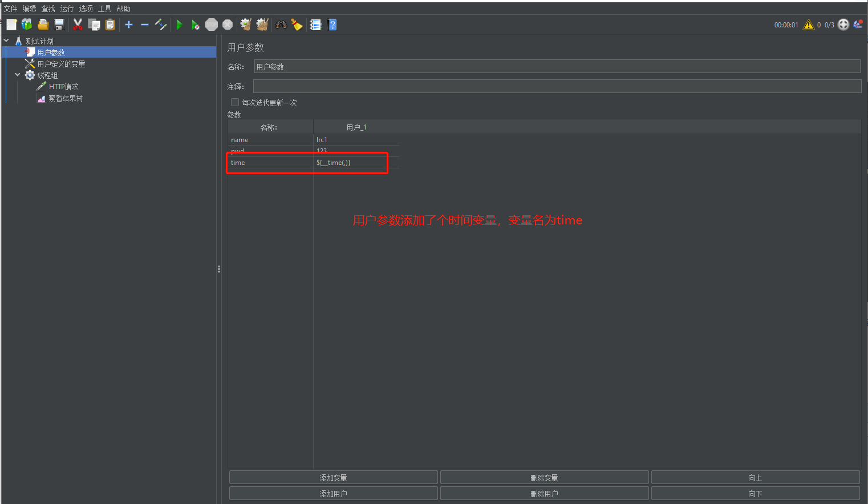This screenshot has width=868, height=504.
Task: Toggle element enabled state toolbar icon
Action: tap(161, 25)
